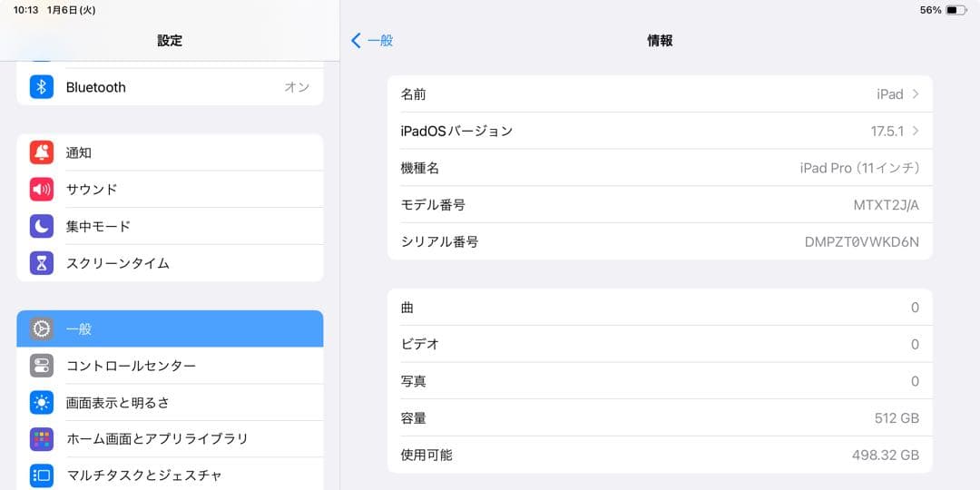Tap the 使用可能 value 498.32 GB
Screen dimensions: 980x490
886,455
